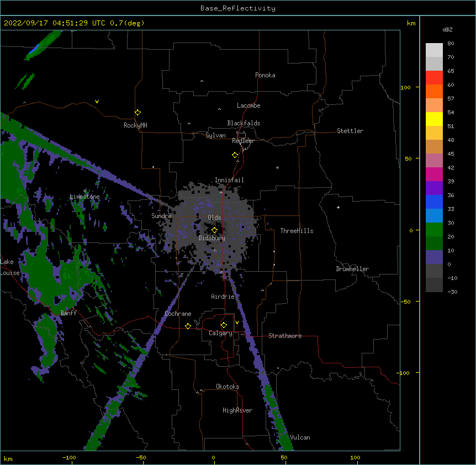Click the white asterisk above Limestone
The width and height of the screenshot is (476, 465).
(85, 191)
